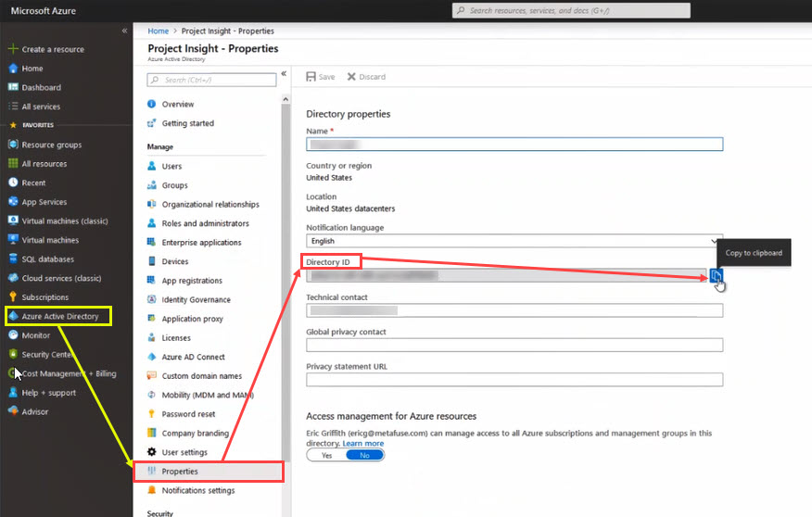Open Advisor icon
The image size is (812, 517).
tap(13, 411)
